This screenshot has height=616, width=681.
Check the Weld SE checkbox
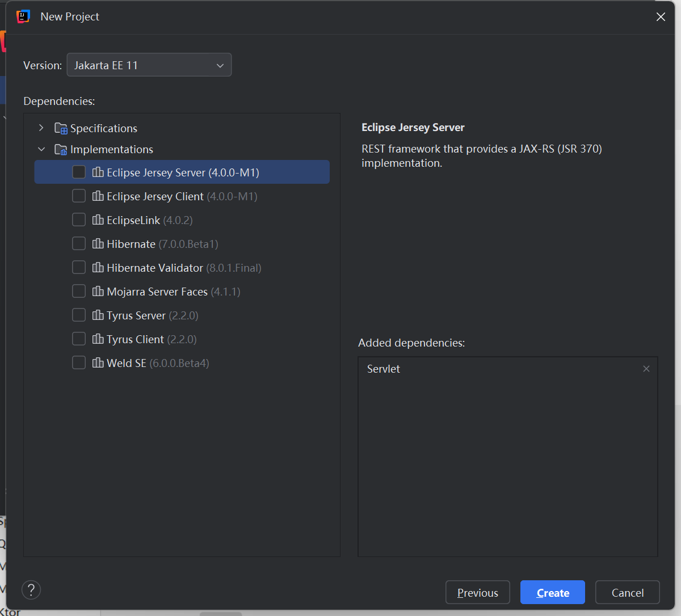coord(79,362)
